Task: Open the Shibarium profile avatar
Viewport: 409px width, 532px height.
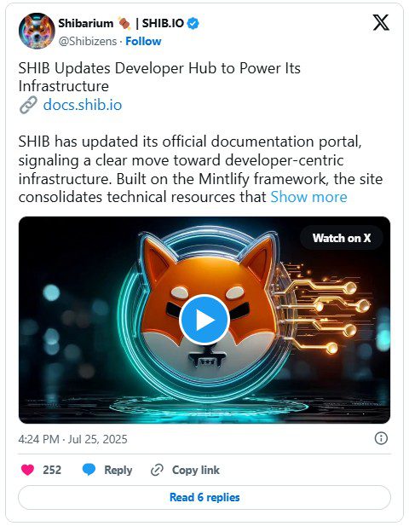Action: (x=37, y=31)
